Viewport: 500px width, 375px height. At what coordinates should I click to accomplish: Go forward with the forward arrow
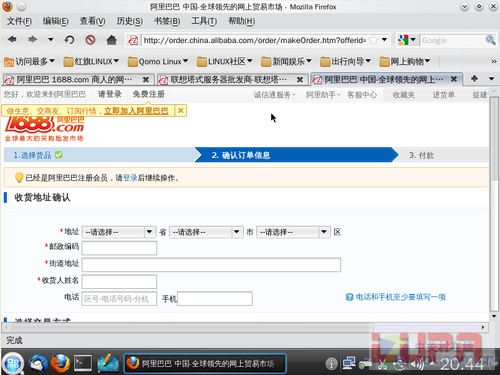tap(32, 40)
